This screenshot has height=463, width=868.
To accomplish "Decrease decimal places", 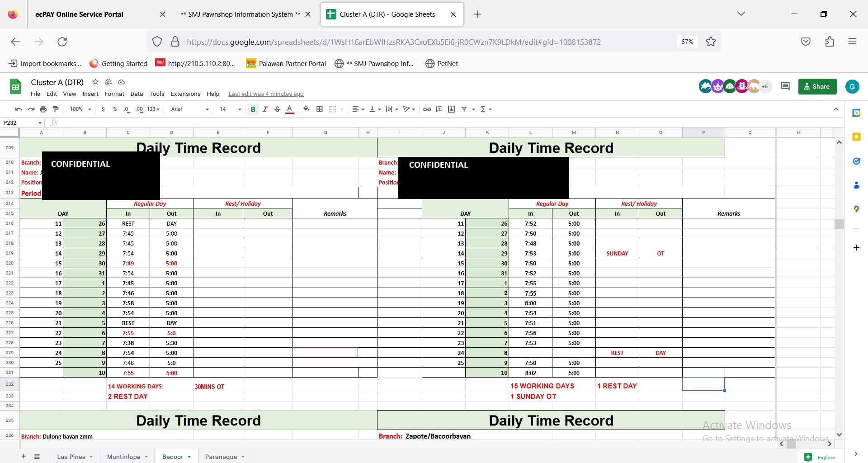I will [127, 109].
